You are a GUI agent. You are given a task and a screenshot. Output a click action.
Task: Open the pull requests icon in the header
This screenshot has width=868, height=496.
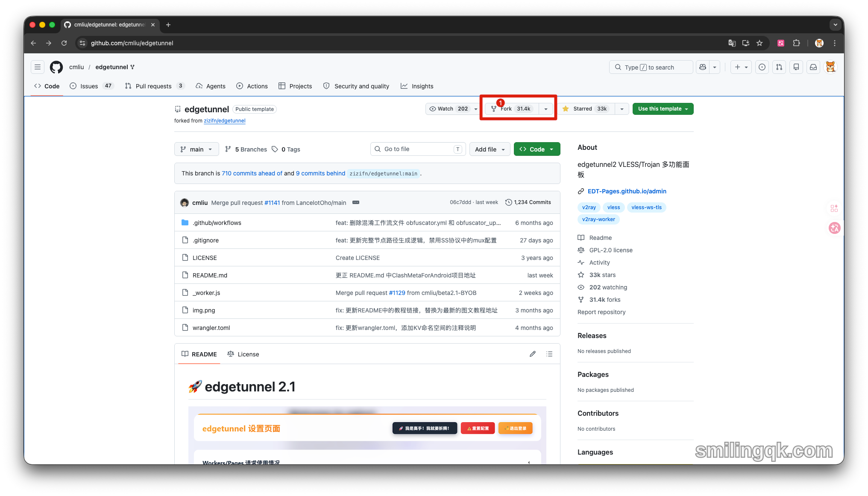(779, 67)
